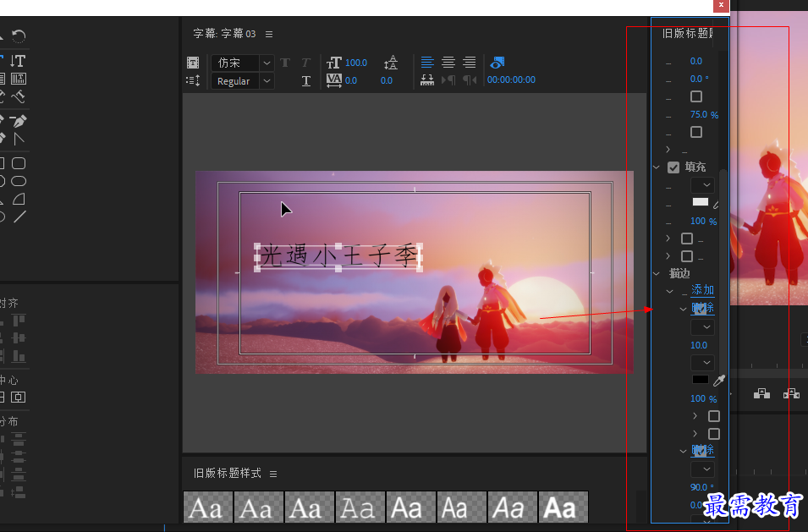Click the leading icon in toolbar
808x532 pixels.
coord(391,63)
